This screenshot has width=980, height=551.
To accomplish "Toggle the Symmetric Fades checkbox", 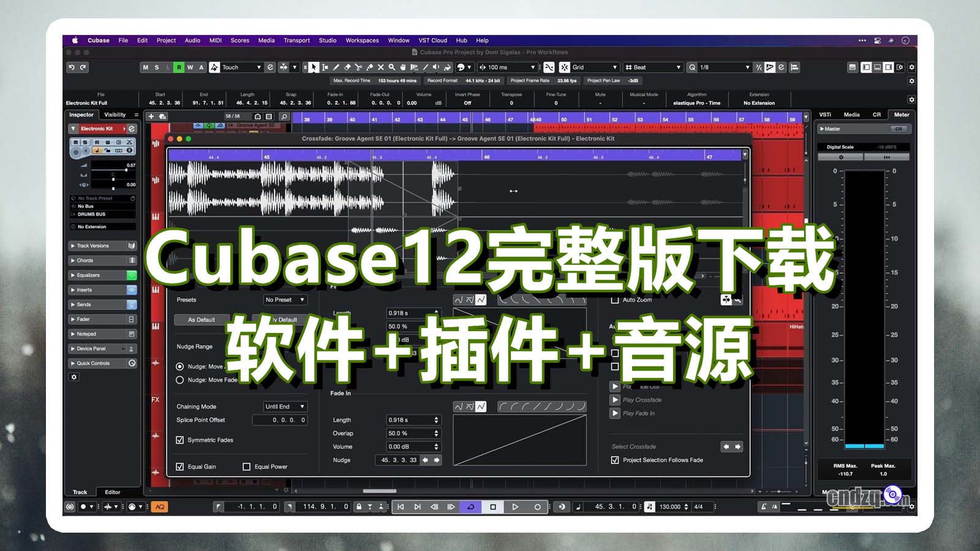I will (179, 440).
